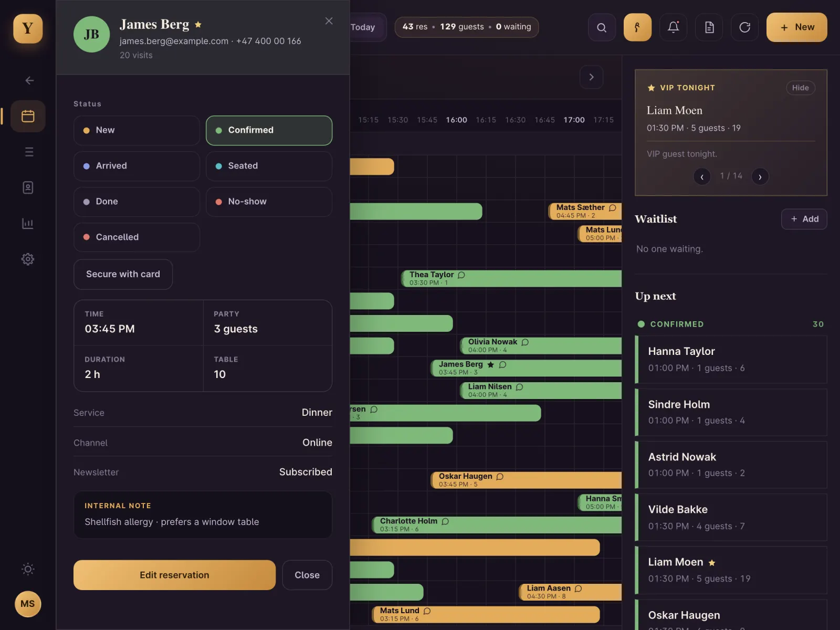
Task: Set status to Done
Action: pyautogui.click(x=136, y=202)
